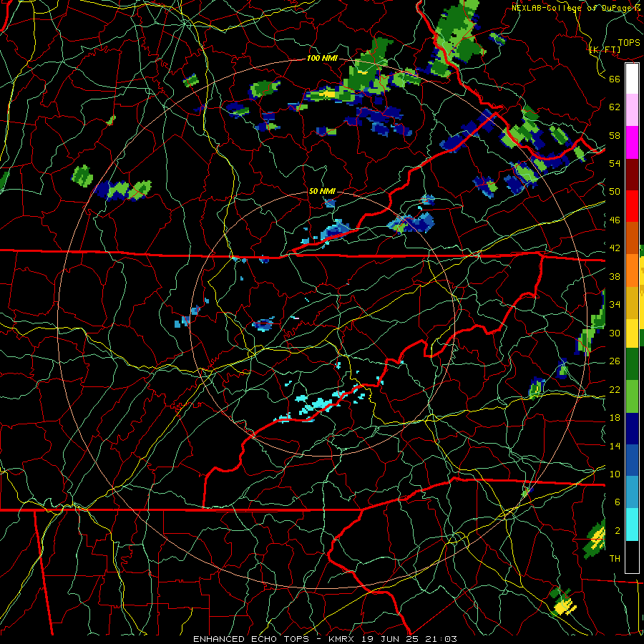Click the magenta legend swatch

[x=632, y=142]
